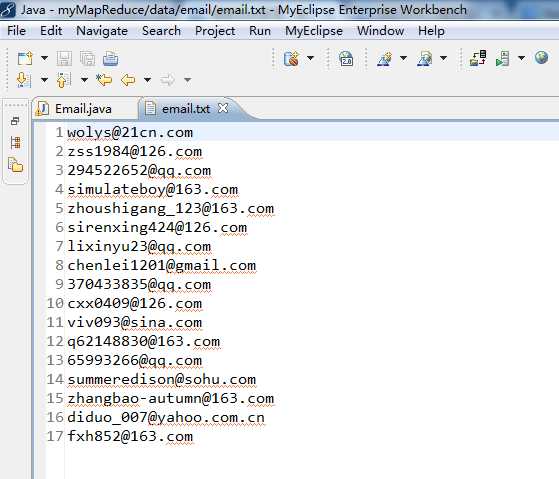The image size is (559, 479).
Task: Click the Last Edit Location icon
Action: pyautogui.click(x=104, y=79)
